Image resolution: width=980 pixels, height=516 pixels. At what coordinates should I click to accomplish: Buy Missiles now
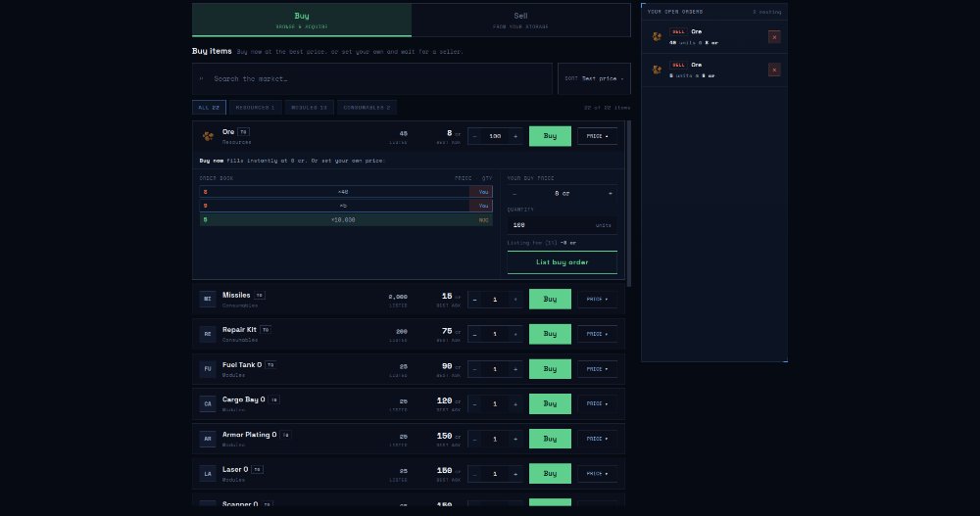tap(550, 300)
